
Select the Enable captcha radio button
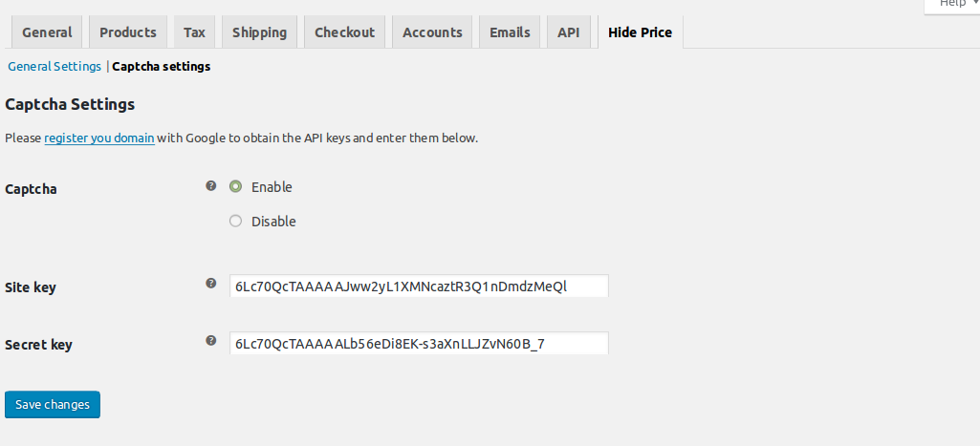(236, 187)
